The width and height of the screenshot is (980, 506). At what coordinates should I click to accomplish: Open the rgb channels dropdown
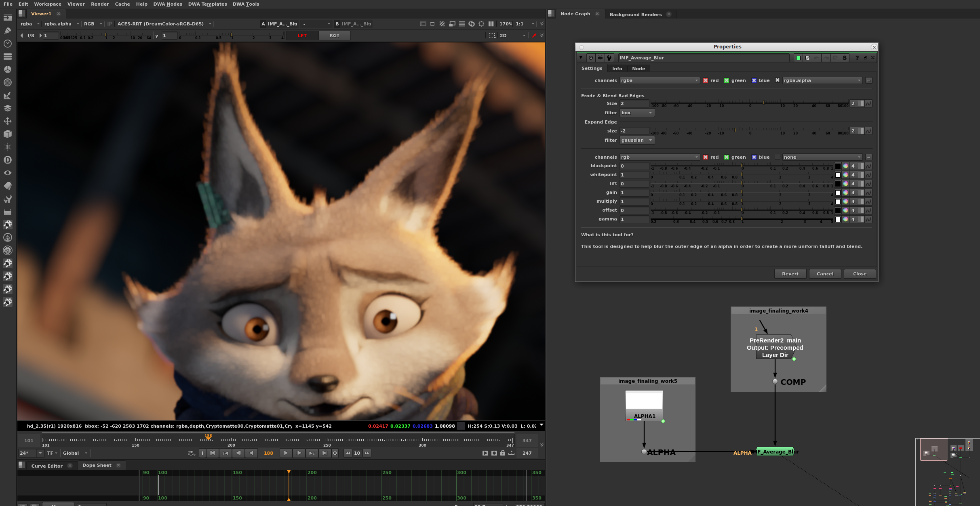pyautogui.click(x=660, y=157)
